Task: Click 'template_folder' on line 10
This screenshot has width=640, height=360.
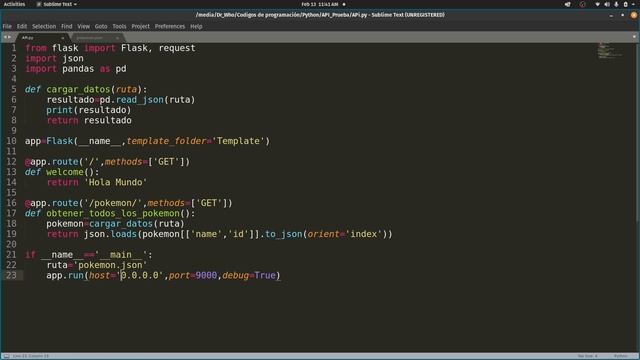Action: [x=166, y=141]
